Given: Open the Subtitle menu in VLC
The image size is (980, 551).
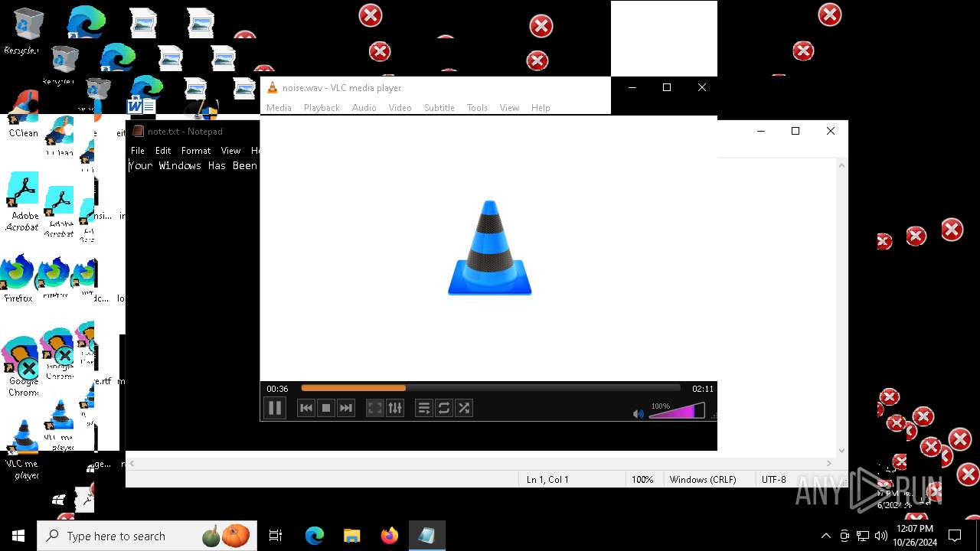Looking at the screenshot, I should [439, 108].
